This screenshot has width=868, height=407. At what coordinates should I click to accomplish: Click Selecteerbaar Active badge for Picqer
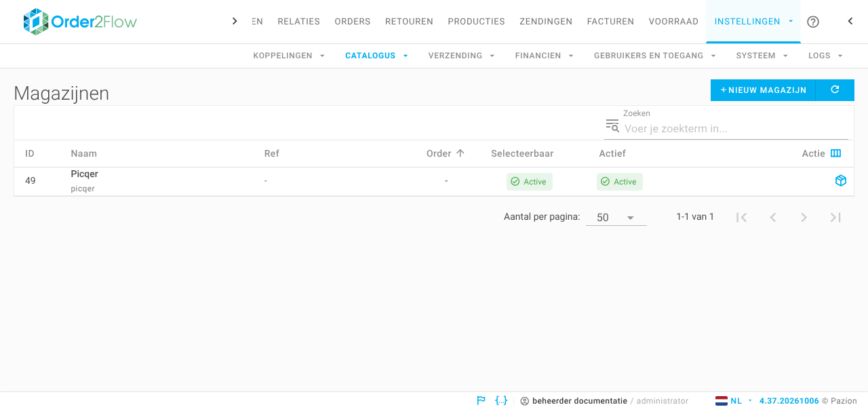point(530,182)
